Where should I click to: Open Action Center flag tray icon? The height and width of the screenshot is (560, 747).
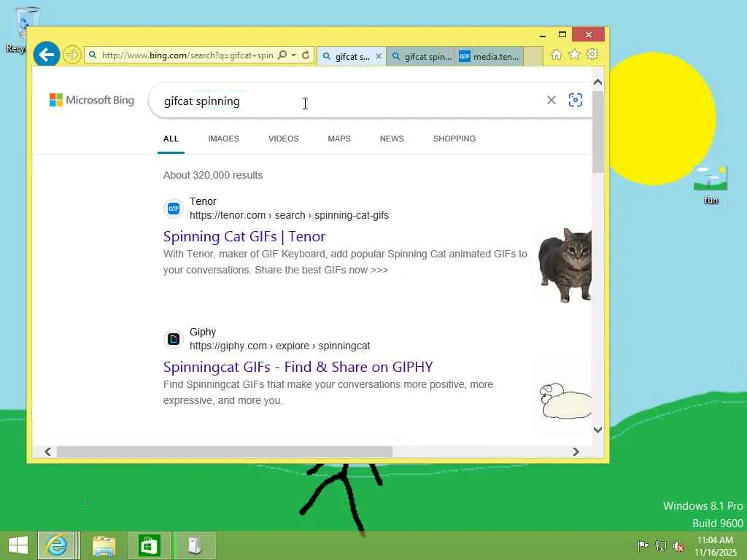pos(643,545)
